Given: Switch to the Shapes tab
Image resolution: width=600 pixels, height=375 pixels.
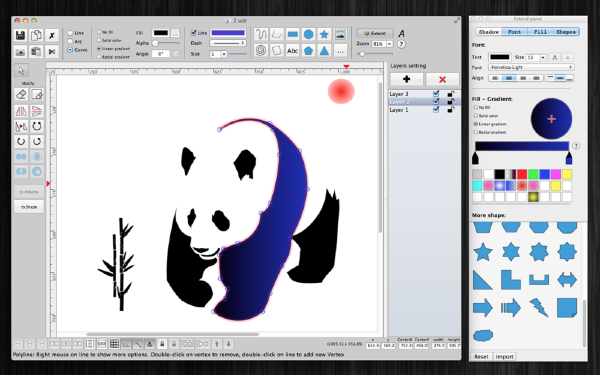Looking at the screenshot, I should 566,32.
